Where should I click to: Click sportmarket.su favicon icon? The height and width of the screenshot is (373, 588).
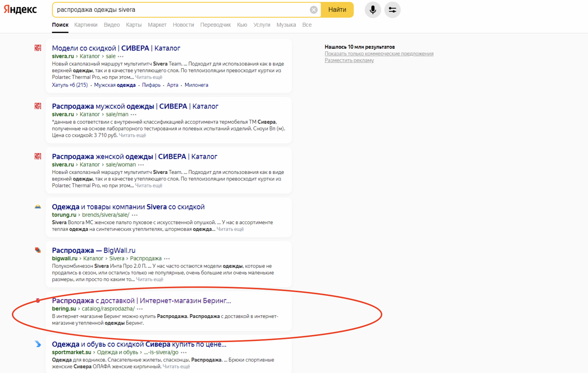click(x=38, y=344)
